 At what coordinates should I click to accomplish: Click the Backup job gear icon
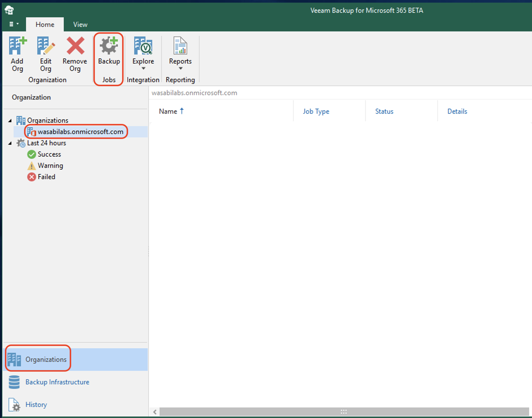tap(109, 46)
